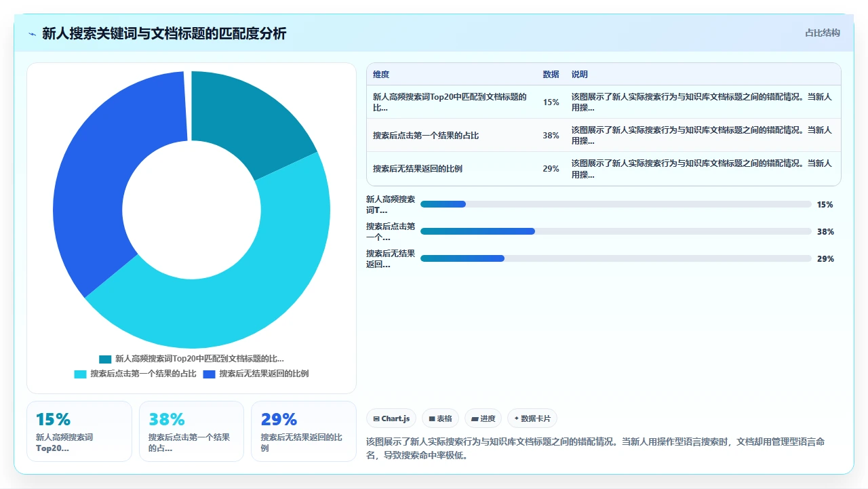Select the 表格 tag chip
This screenshot has height=489, width=868.
[x=441, y=418]
